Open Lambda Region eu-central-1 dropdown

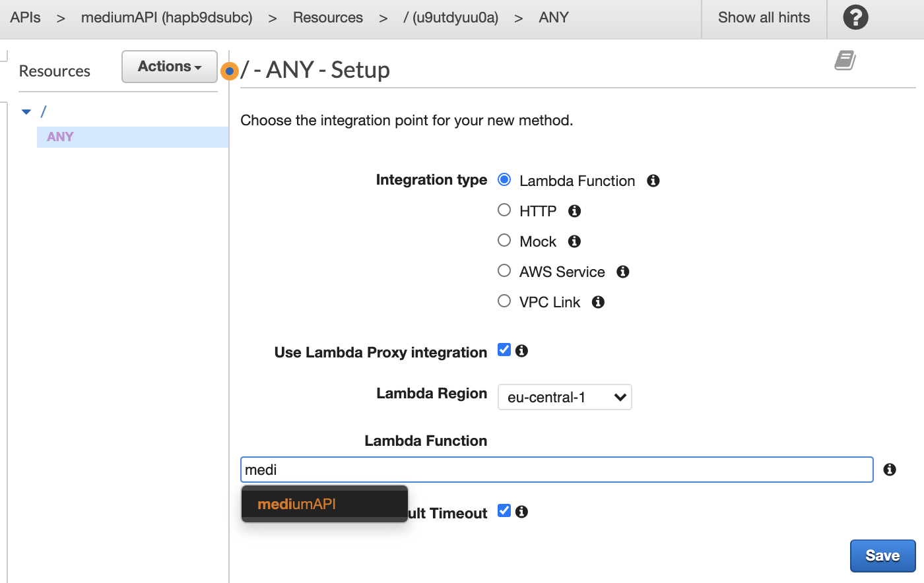565,397
